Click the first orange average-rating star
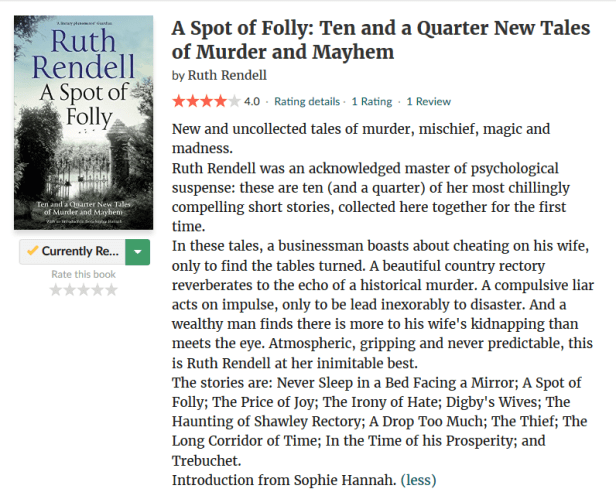Viewport: 616px width, 499px height. (x=179, y=101)
